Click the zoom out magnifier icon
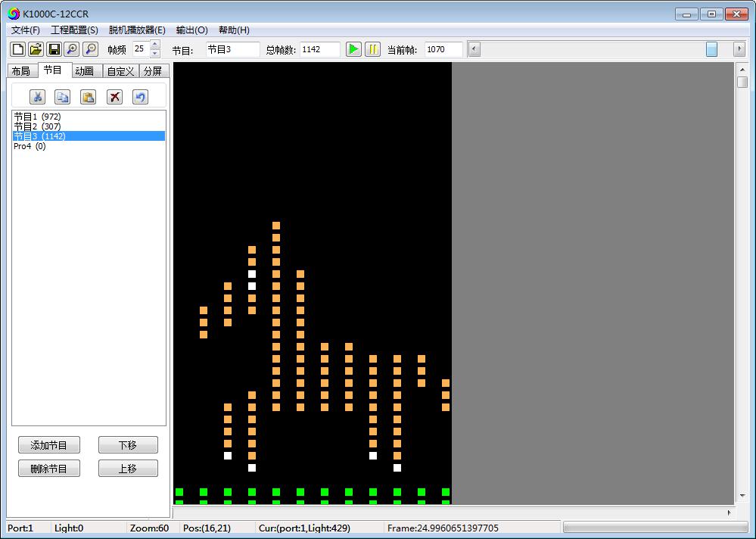 [x=91, y=49]
